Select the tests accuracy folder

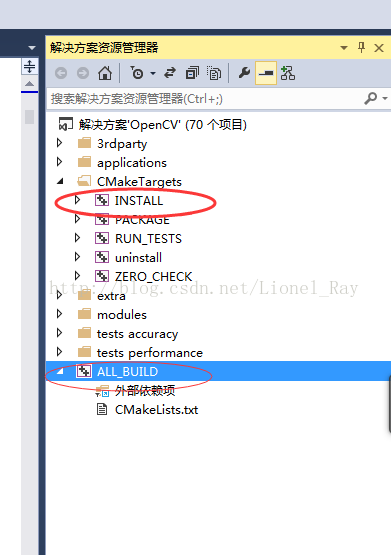[137, 334]
